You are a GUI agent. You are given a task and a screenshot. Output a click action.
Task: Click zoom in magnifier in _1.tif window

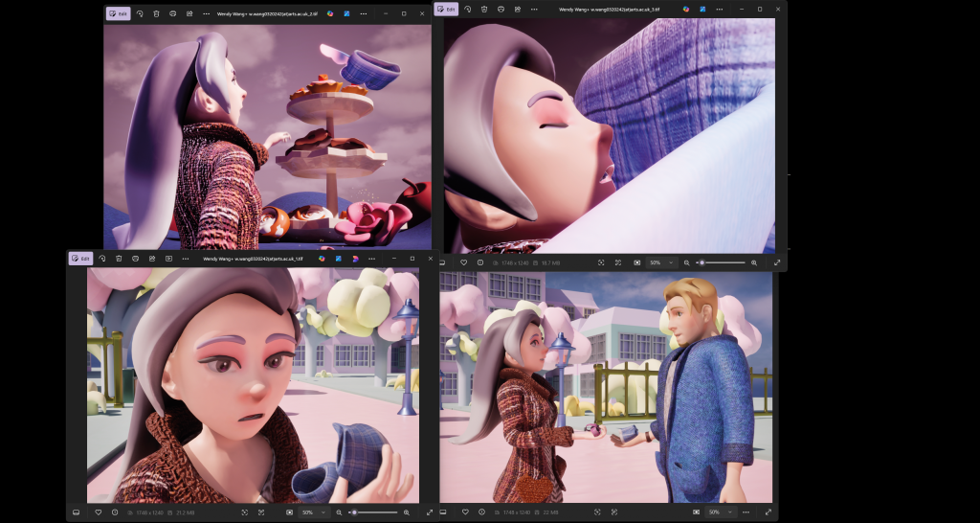[406, 512]
